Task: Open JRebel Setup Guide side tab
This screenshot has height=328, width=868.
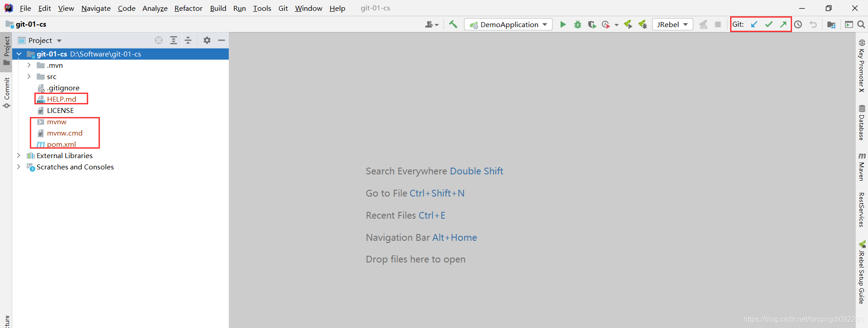Action: point(862,272)
